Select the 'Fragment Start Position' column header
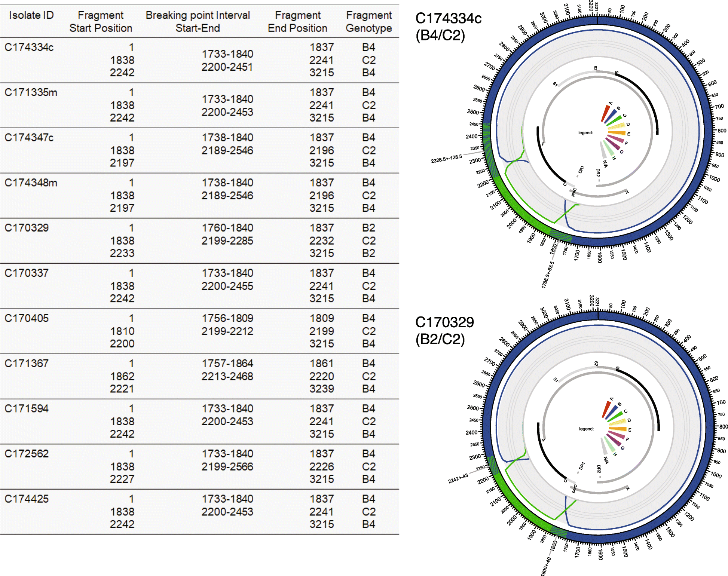Image resolution: width=728 pixels, height=576 pixels. [x=101, y=22]
